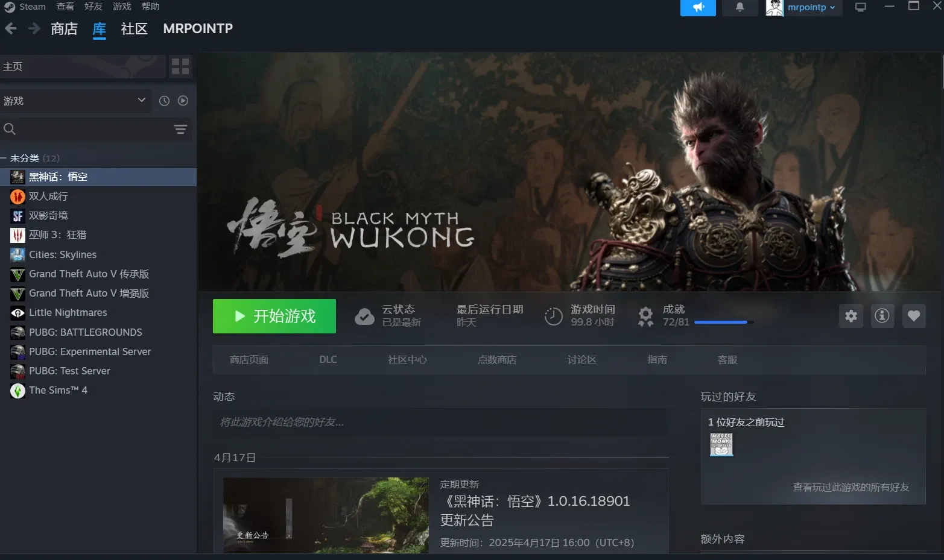Open the announcements megaphone button
944x560 pixels.
(x=698, y=7)
